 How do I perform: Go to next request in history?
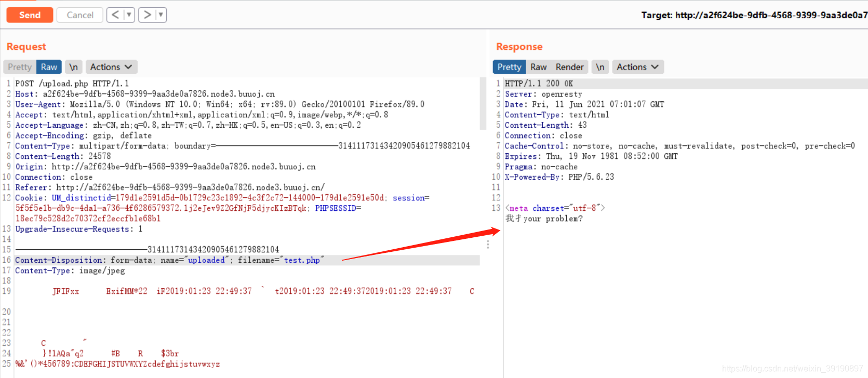tap(147, 15)
